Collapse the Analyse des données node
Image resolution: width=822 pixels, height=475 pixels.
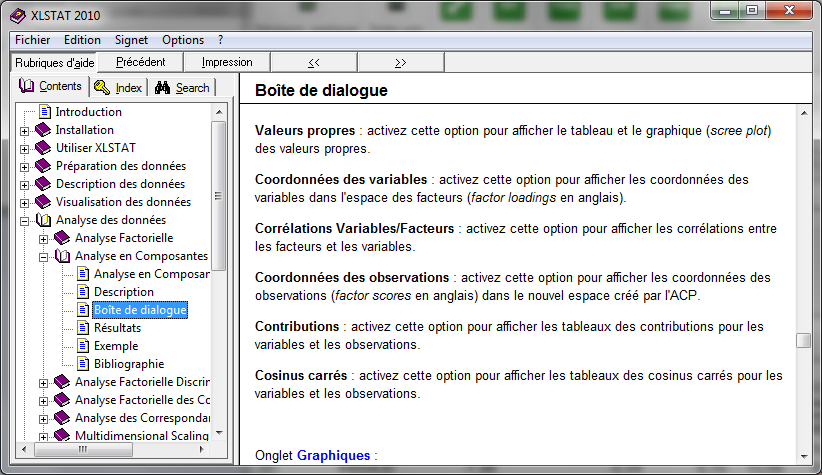pyautogui.click(x=25, y=221)
